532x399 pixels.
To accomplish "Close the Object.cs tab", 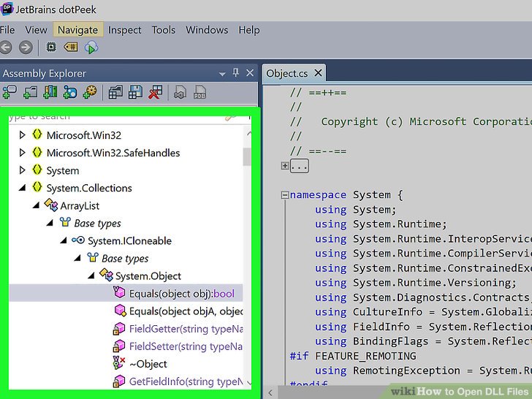I will (318, 72).
